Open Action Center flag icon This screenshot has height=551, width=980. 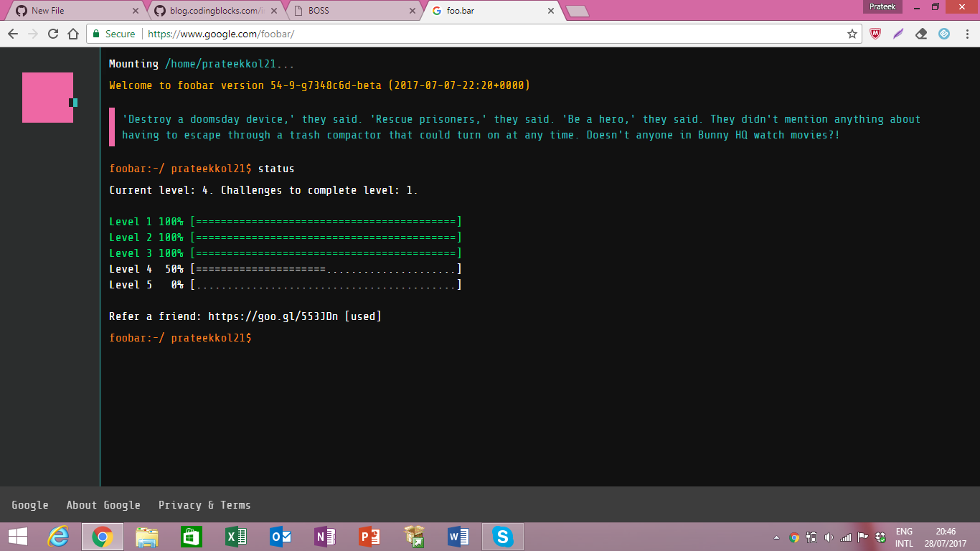coord(863,537)
